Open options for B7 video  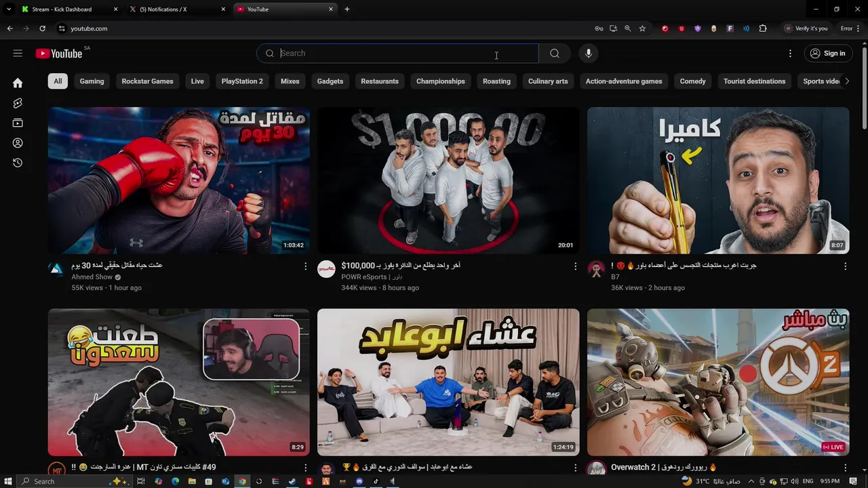845,266
